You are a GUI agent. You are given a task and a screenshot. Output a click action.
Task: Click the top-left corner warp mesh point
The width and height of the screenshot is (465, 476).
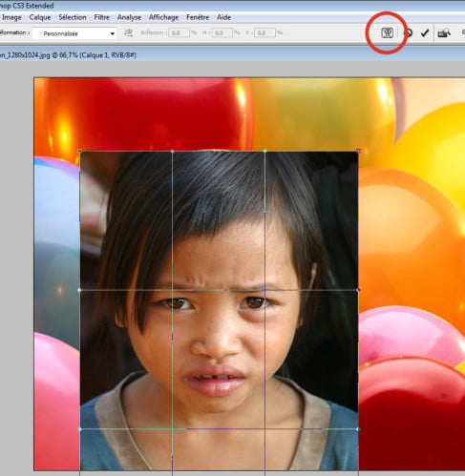click(79, 151)
